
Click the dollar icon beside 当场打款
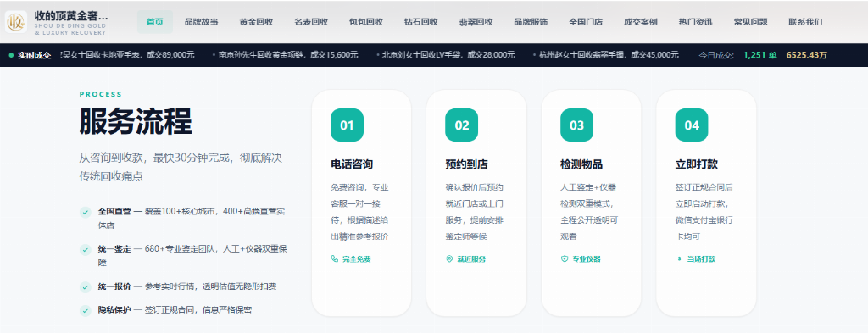679,259
